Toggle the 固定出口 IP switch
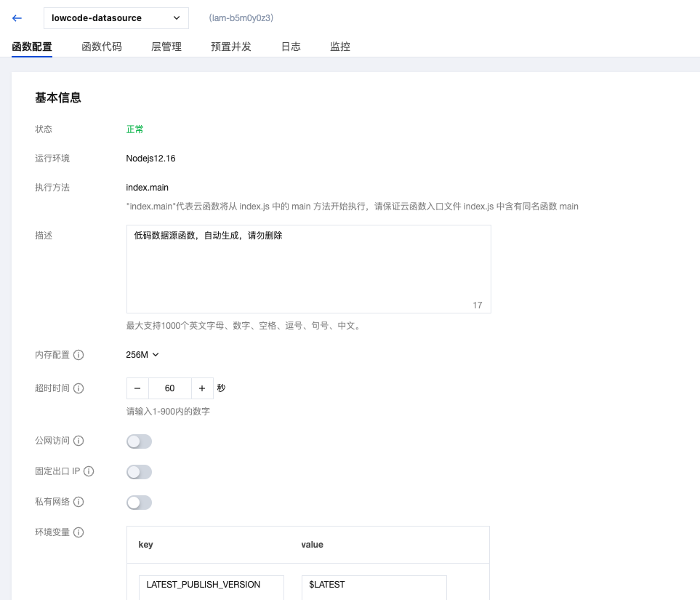The height and width of the screenshot is (600, 700). tap(140, 472)
